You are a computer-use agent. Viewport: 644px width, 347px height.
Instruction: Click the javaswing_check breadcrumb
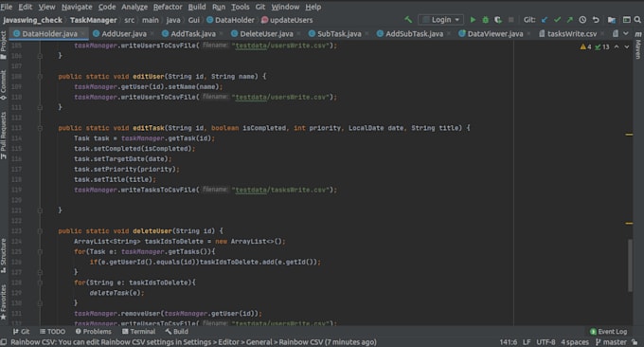tap(32, 20)
